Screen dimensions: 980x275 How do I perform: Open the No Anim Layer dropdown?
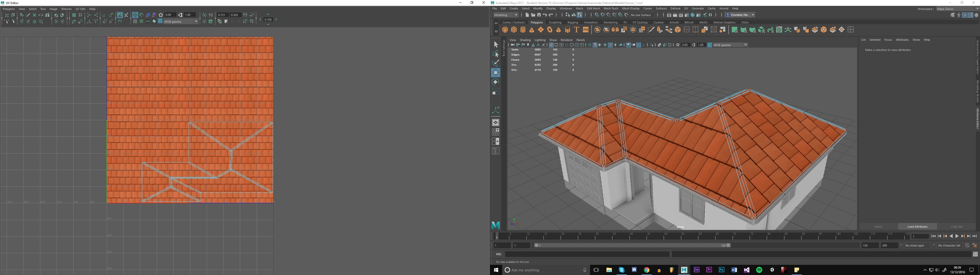click(915, 245)
